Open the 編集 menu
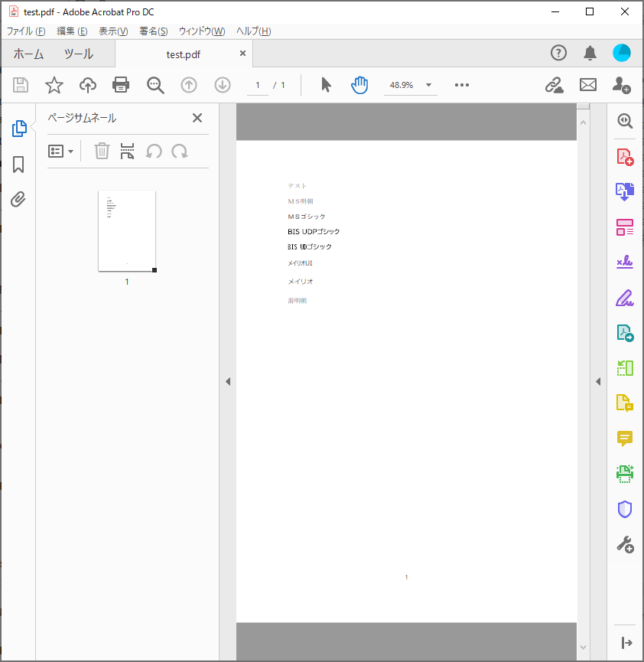Screen dimensions: 644x662 tap(72, 31)
